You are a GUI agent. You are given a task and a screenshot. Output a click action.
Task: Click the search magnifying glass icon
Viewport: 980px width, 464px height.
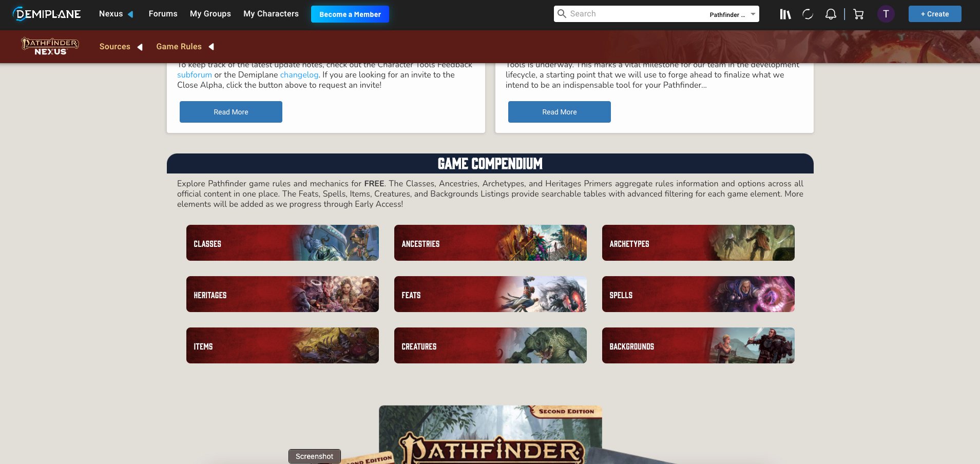coord(563,13)
